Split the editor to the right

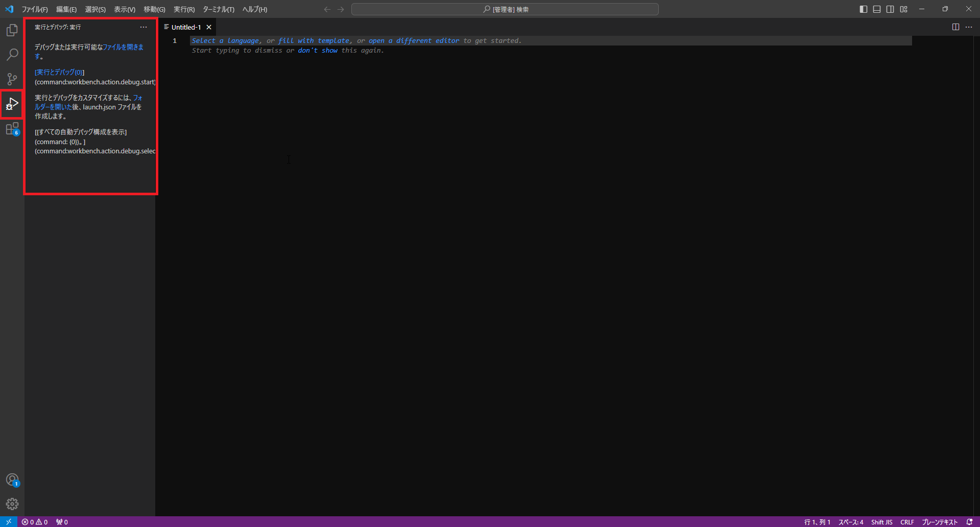tap(955, 27)
